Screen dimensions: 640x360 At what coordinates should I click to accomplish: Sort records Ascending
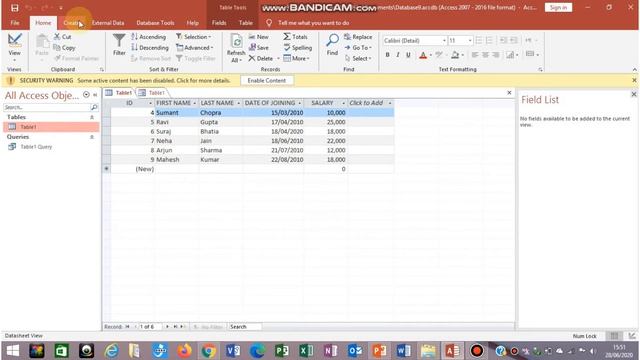coord(149,37)
